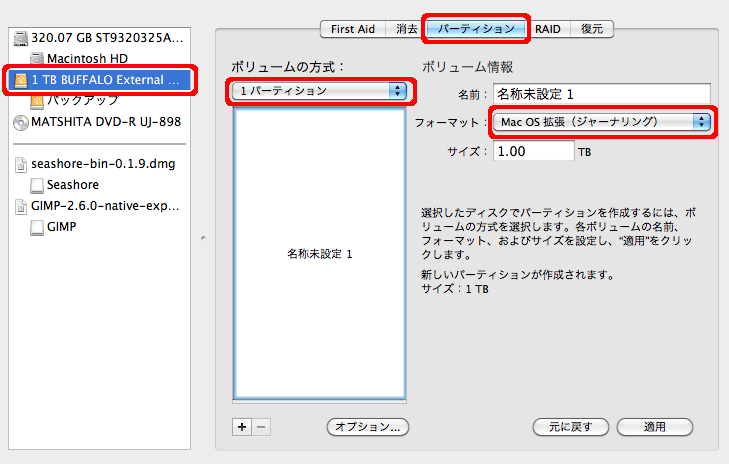This screenshot has height=464, width=729.
Task: Click the GIMP-2.6.0-native disk image icon
Action: tap(21, 206)
